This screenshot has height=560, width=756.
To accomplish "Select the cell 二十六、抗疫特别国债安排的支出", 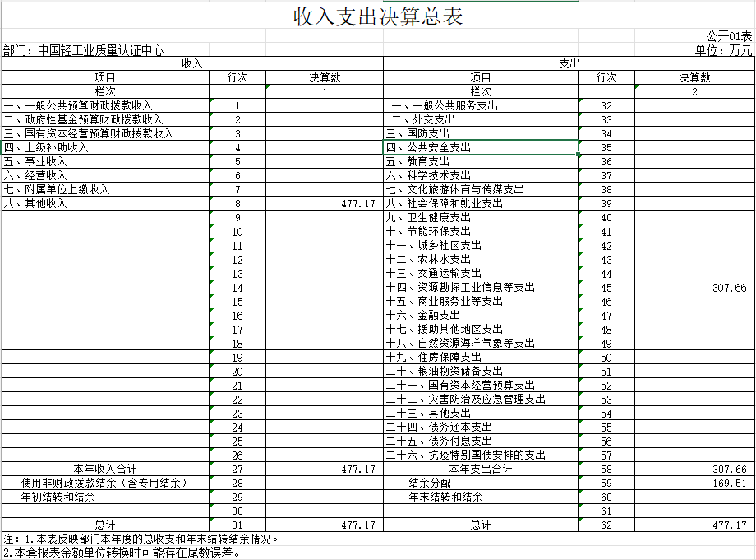I will (481, 456).
